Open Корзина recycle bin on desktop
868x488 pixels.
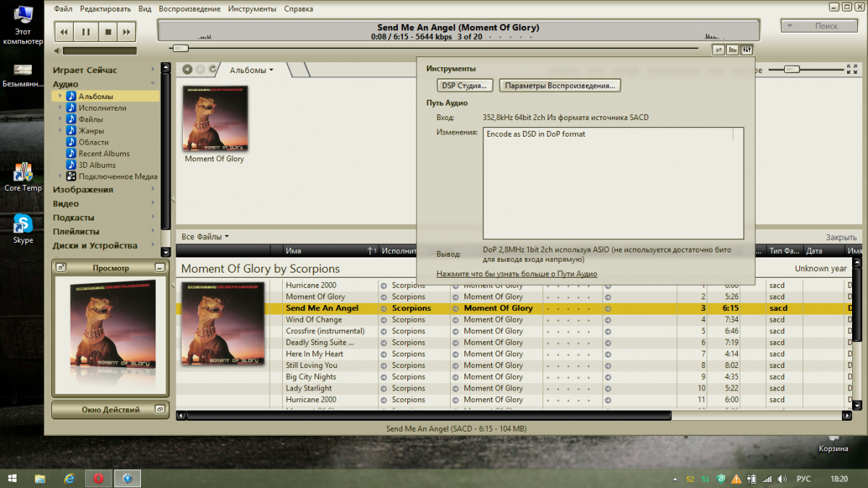pos(833,442)
